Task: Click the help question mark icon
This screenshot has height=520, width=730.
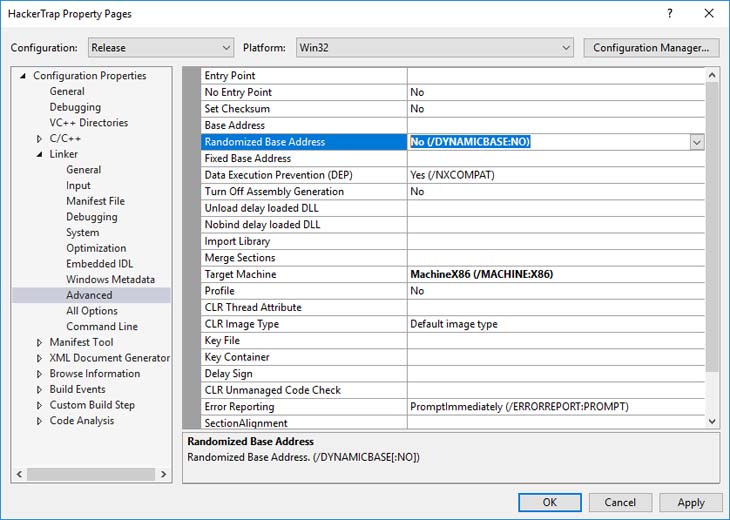Action: [x=669, y=14]
